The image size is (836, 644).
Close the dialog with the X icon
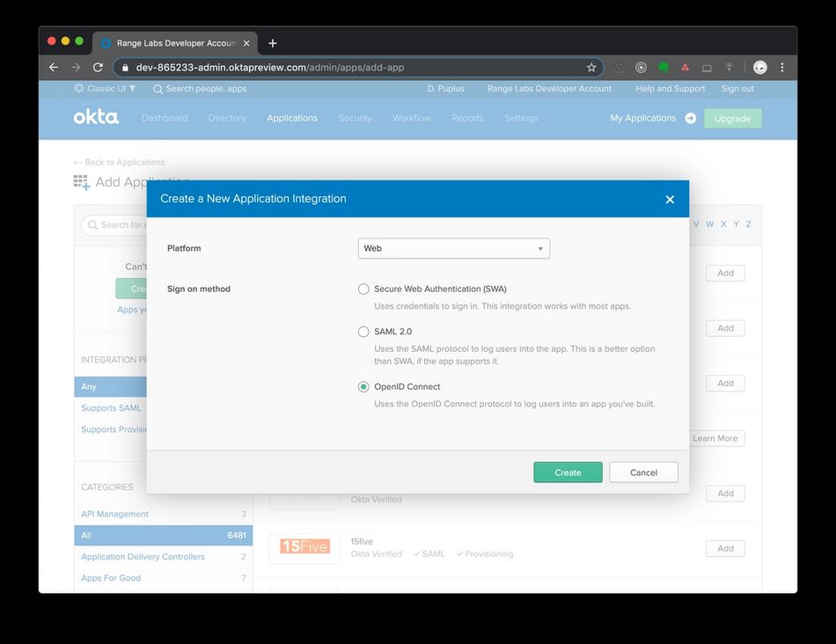tap(670, 200)
